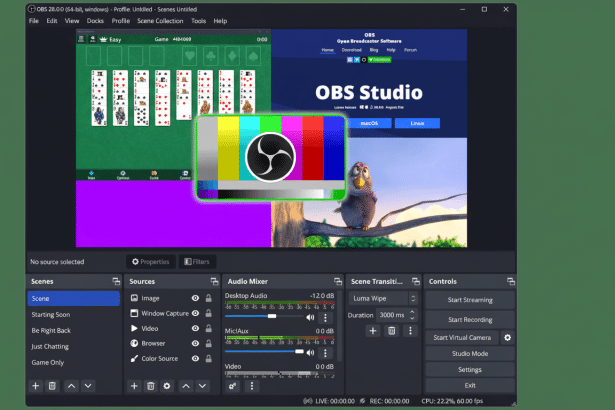Viewport: 615px width, 410px height.
Task: Open source properties gear in Sources toolbar
Action: (167, 386)
